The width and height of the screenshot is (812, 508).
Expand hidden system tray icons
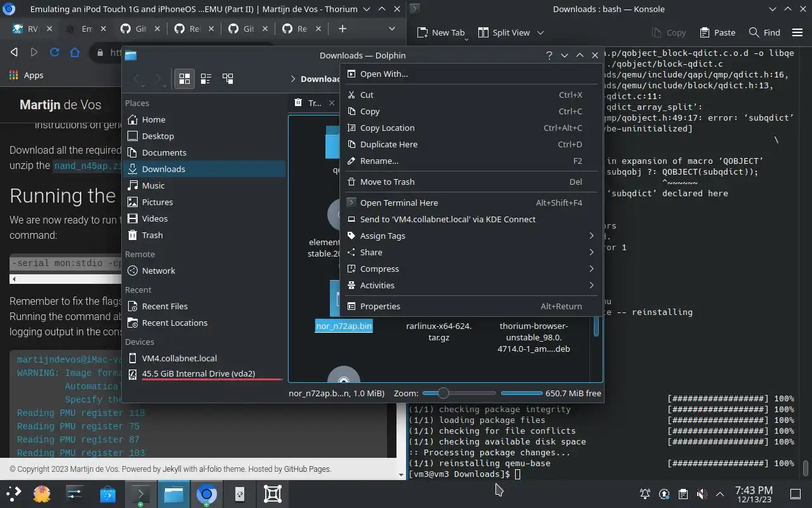pyautogui.click(x=720, y=493)
